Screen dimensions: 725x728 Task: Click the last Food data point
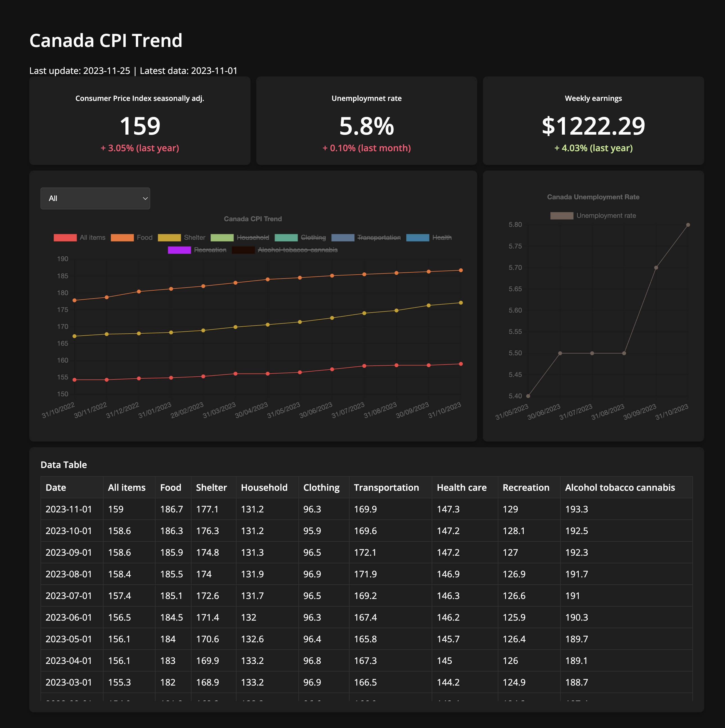[x=461, y=271]
